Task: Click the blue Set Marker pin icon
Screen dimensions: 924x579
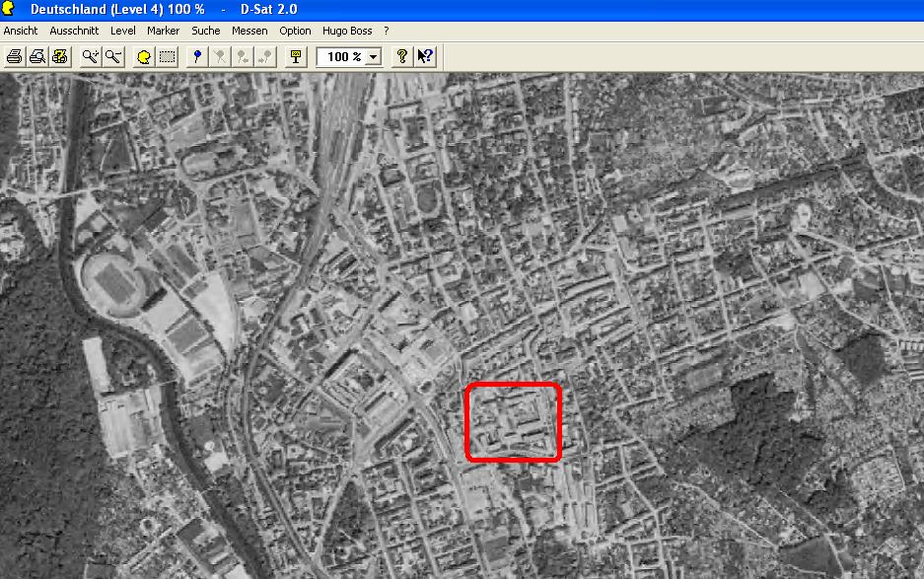Action: (198, 56)
